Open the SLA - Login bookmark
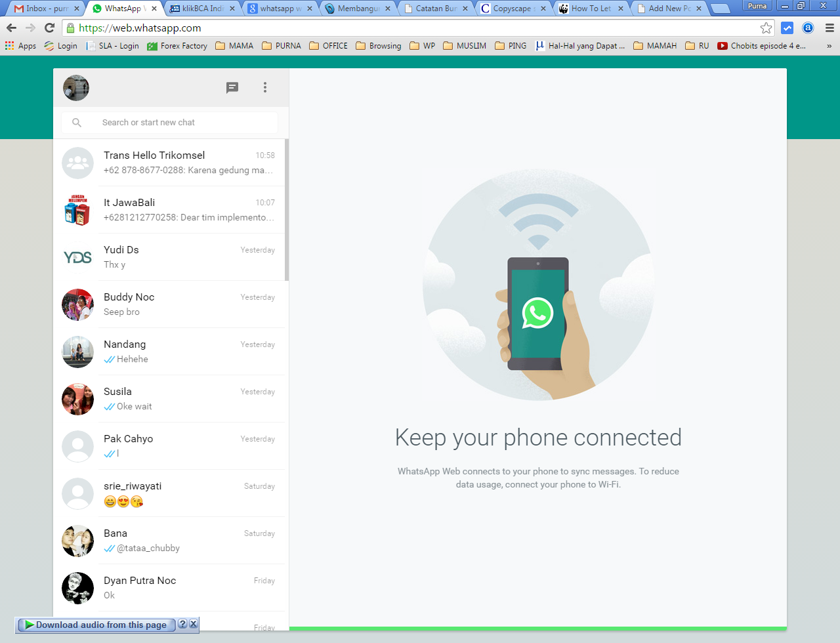The height and width of the screenshot is (643, 840). click(112, 46)
